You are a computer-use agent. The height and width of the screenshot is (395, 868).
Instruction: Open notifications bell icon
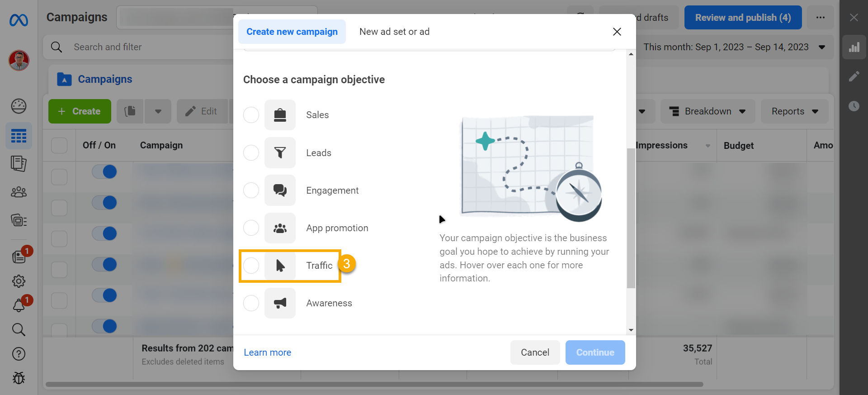tap(19, 305)
